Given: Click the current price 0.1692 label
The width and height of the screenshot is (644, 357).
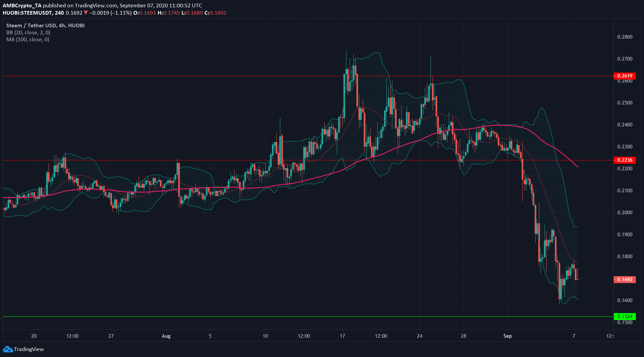Looking at the screenshot, I should [624, 279].
